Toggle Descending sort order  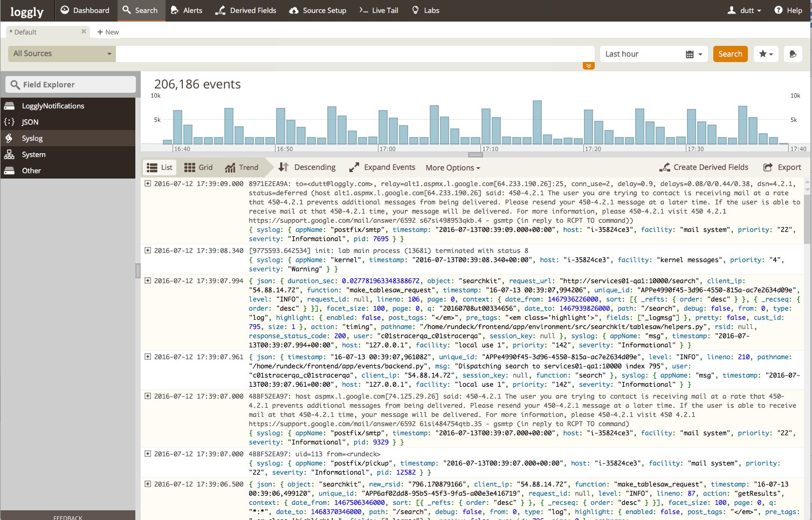pyautogui.click(x=307, y=167)
